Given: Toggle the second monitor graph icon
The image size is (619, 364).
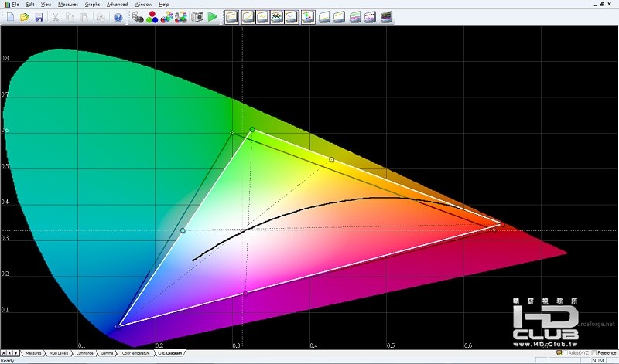Looking at the screenshot, I should click(248, 17).
